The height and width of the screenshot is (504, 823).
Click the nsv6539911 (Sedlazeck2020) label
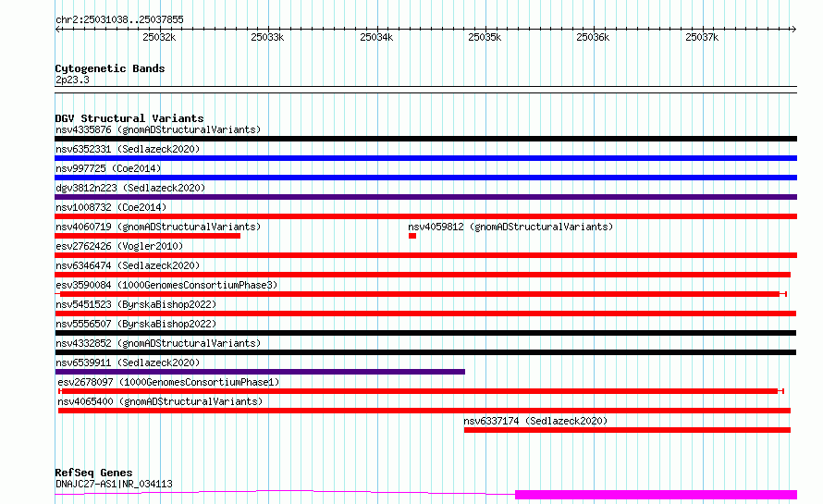[x=128, y=363]
